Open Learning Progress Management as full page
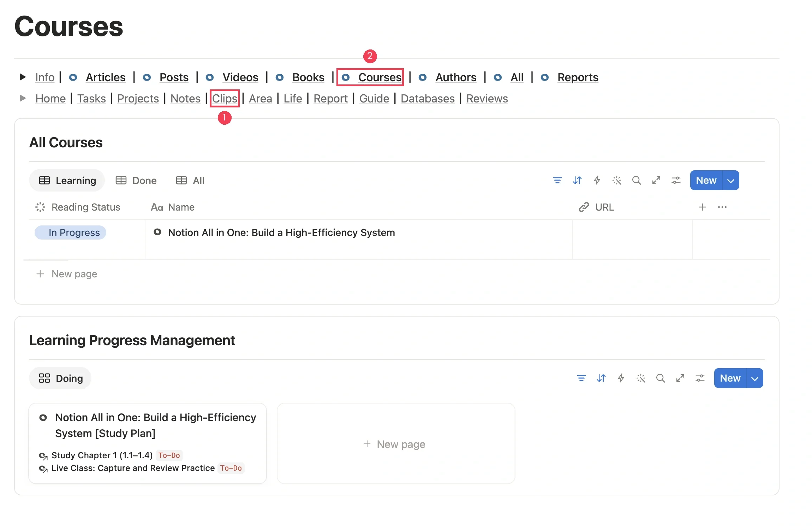This screenshot has height=530, width=812. coord(680,378)
